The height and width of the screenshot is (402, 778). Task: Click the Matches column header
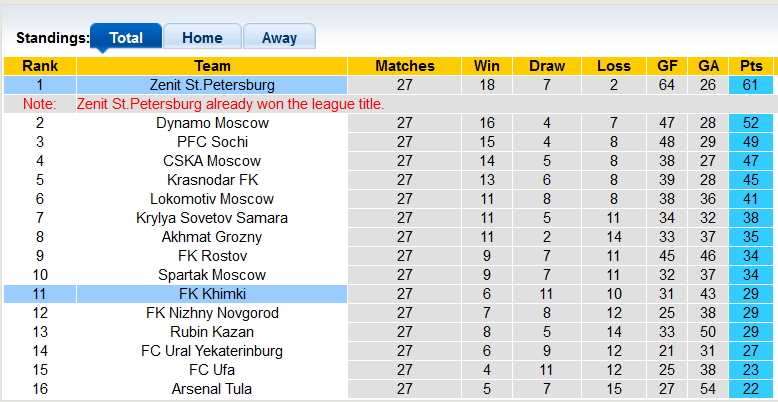(x=405, y=66)
